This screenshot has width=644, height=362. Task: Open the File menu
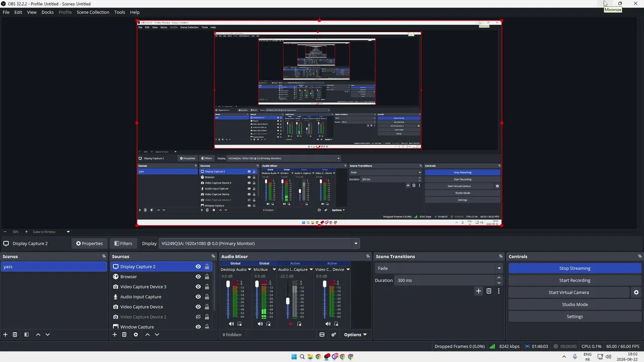point(6,12)
